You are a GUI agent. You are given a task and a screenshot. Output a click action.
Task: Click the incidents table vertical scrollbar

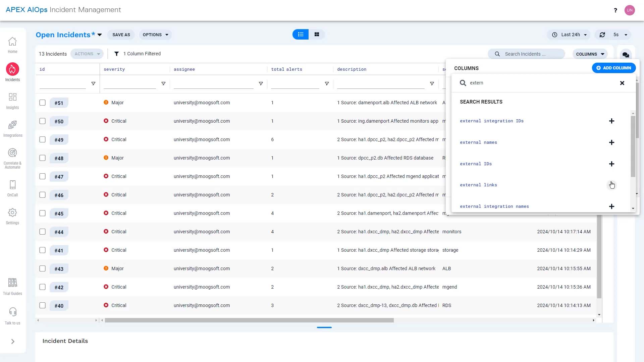pyautogui.click(x=599, y=256)
